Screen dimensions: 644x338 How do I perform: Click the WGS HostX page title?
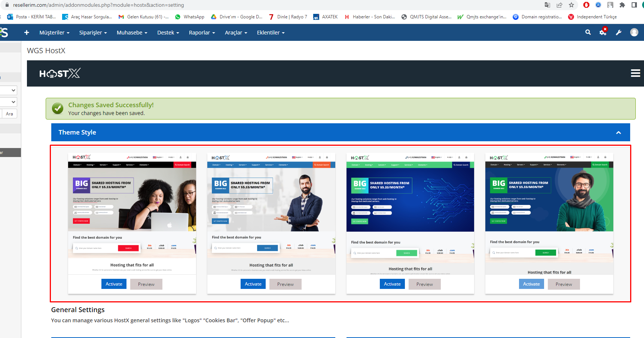pyautogui.click(x=46, y=51)
